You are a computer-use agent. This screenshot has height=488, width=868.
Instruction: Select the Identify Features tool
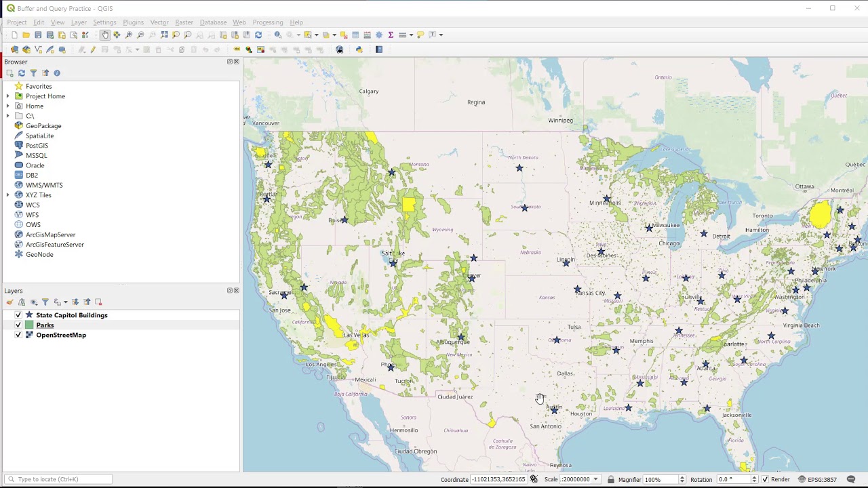[278, 35]
